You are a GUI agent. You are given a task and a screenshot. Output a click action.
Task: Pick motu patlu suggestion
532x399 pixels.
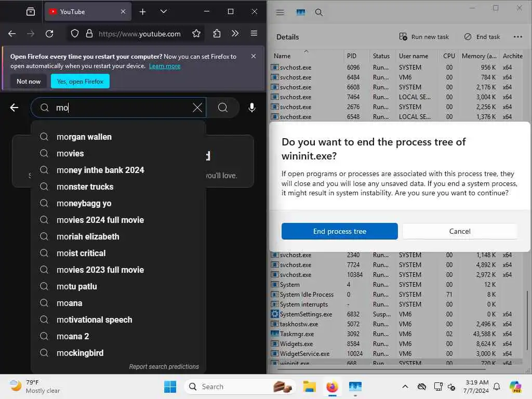pyautogui.click(x=118, y=286)
